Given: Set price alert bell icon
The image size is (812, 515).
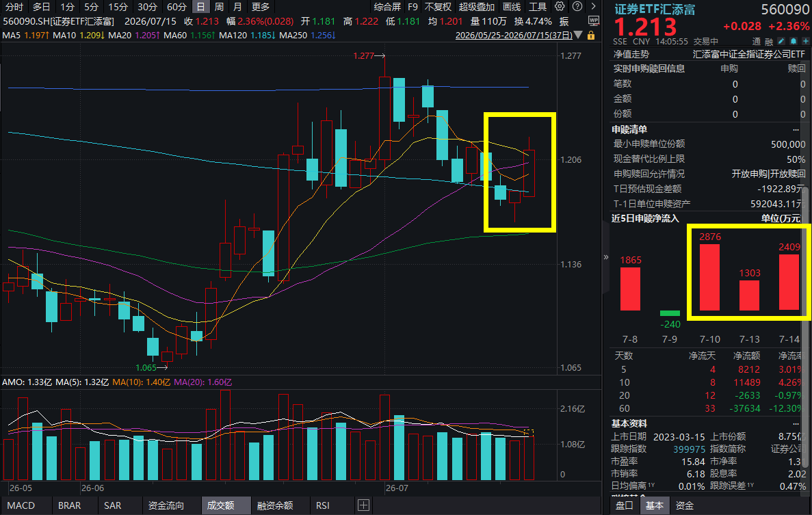Looking at the screenshot, I should point(794,42).
